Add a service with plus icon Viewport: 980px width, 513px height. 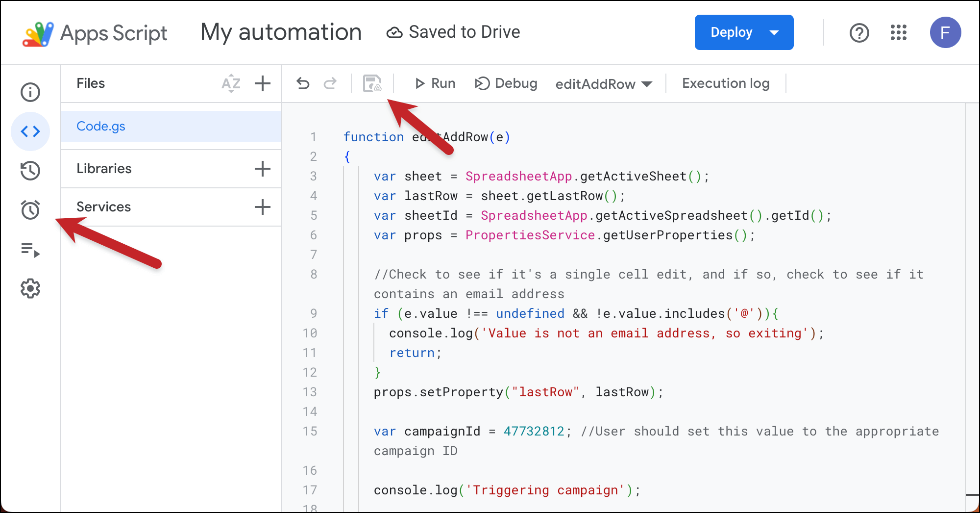[x=263, y=207]
